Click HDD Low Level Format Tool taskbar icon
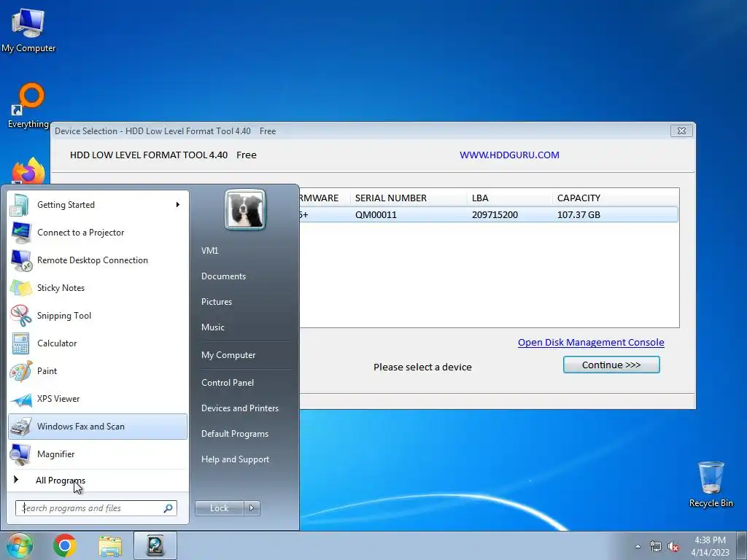 point(155,545)
